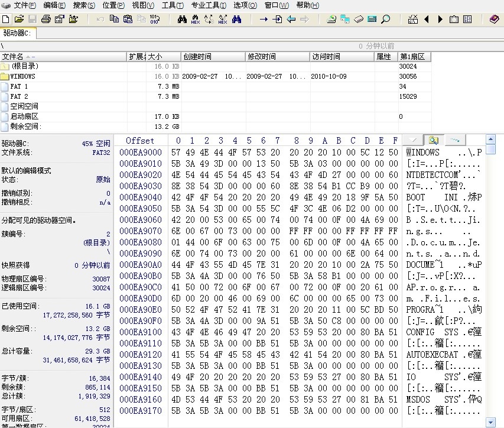Click the find text binoculars icon

(x=182, y=20)
